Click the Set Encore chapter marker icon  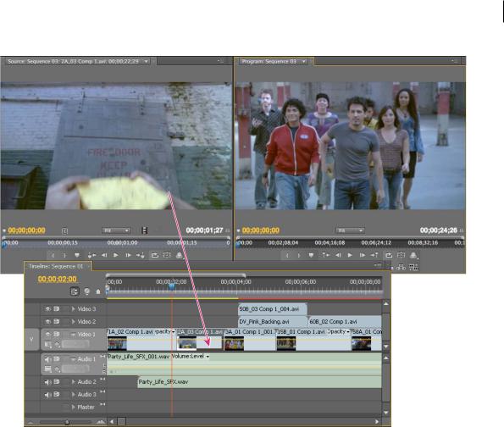coord(86,291)
